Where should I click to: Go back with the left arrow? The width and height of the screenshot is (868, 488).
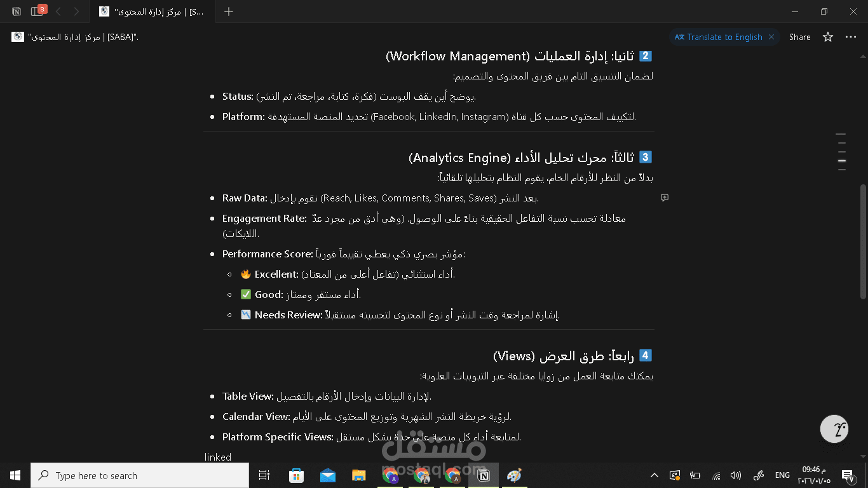point(58,11)
